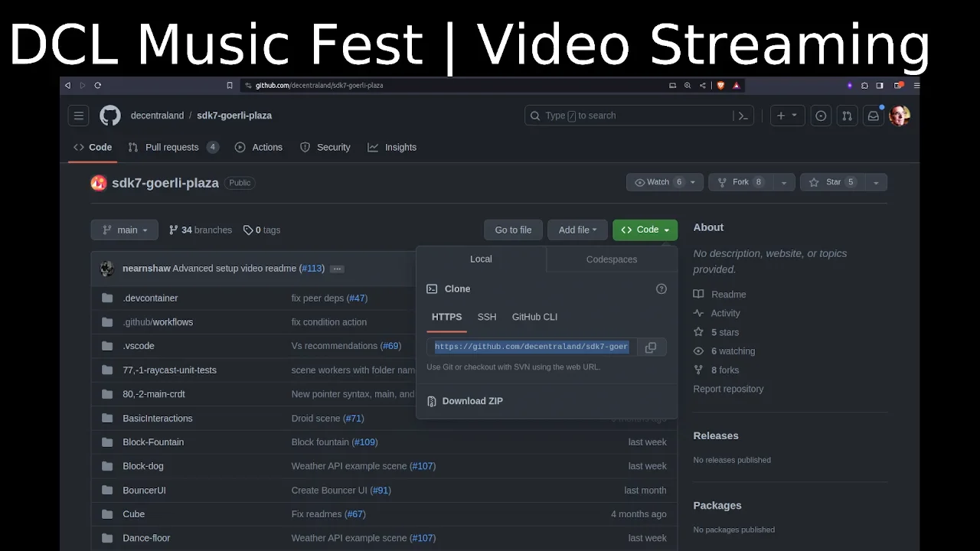Open the Report repository link

(728, 389)
